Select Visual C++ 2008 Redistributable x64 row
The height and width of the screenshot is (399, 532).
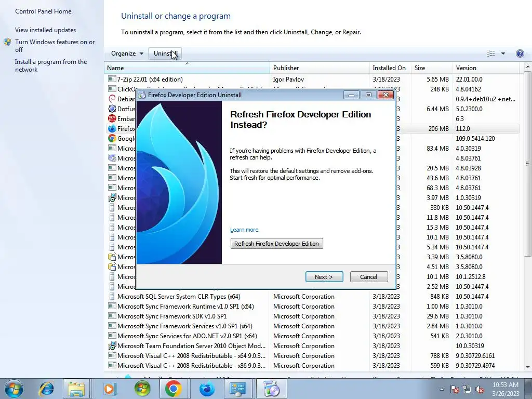(312, 355)
